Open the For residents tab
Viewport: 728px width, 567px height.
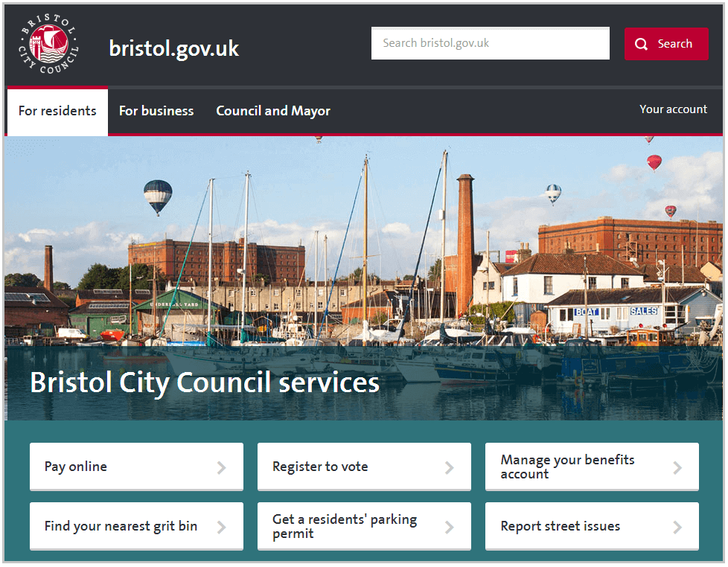[57, 112]
